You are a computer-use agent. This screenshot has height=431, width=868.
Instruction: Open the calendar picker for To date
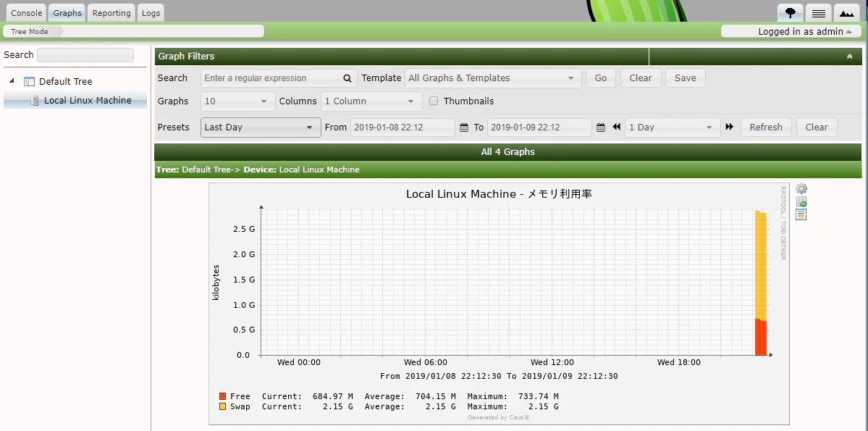coord(601,127)
